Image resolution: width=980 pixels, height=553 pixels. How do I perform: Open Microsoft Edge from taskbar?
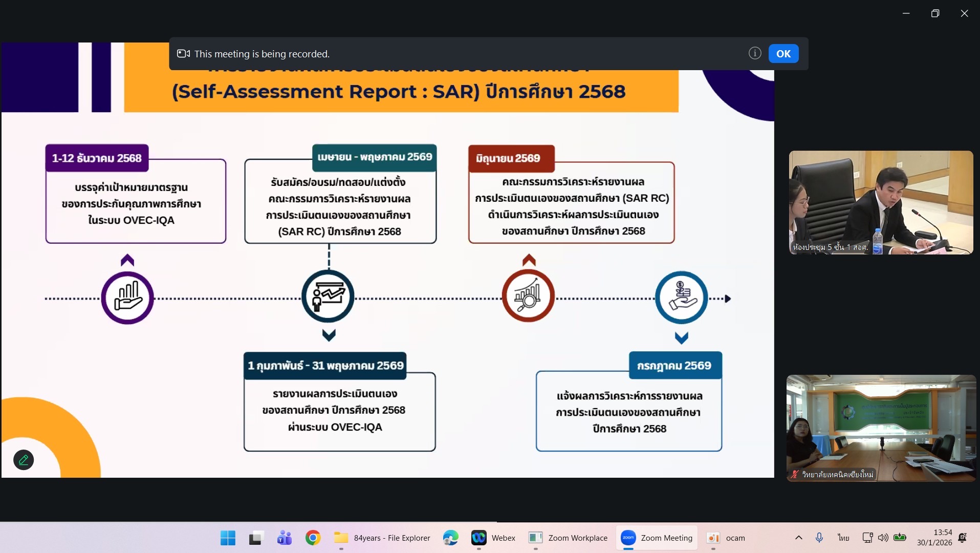450,538
